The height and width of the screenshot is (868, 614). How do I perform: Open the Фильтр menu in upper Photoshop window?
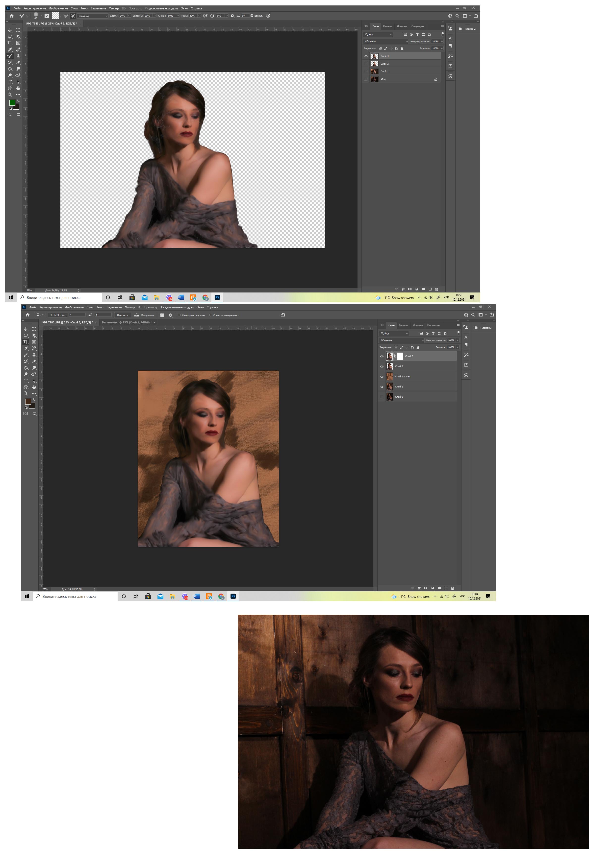pos(114,8)
